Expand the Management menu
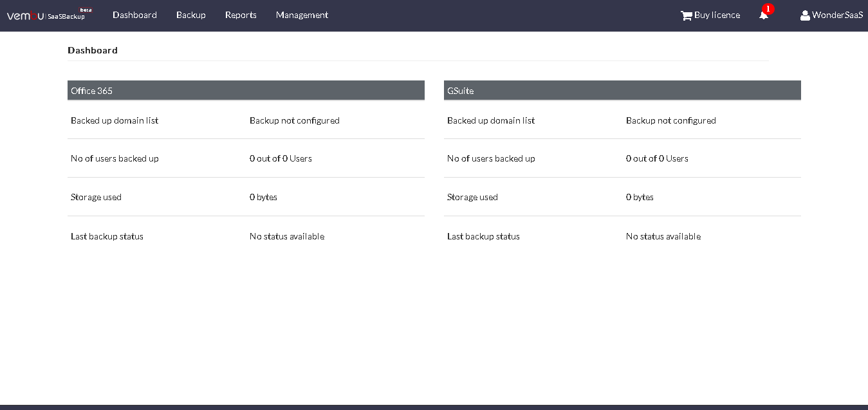The image size is (868, 410). pyautogui.click(x=302, y=15)
